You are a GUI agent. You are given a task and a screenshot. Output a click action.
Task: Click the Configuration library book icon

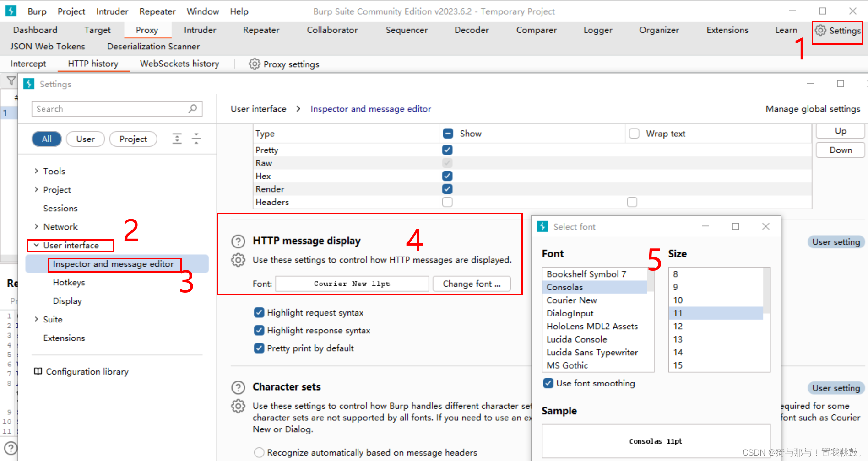click(x=38, y=371)
